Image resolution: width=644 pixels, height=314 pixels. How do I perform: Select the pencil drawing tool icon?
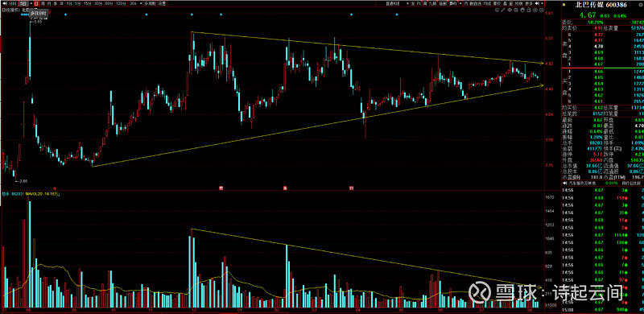(502, 10)
